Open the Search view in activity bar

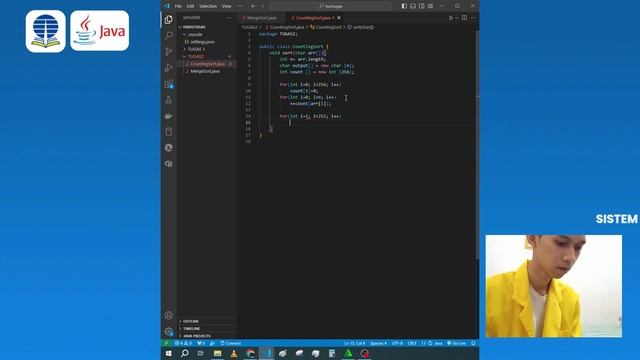click(169, 36)
